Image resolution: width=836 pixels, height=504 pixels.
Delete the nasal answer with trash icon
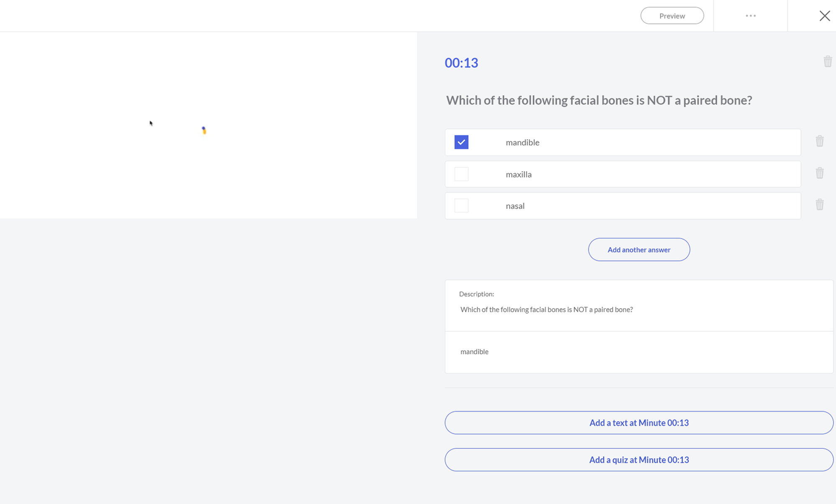pos(819,205)
